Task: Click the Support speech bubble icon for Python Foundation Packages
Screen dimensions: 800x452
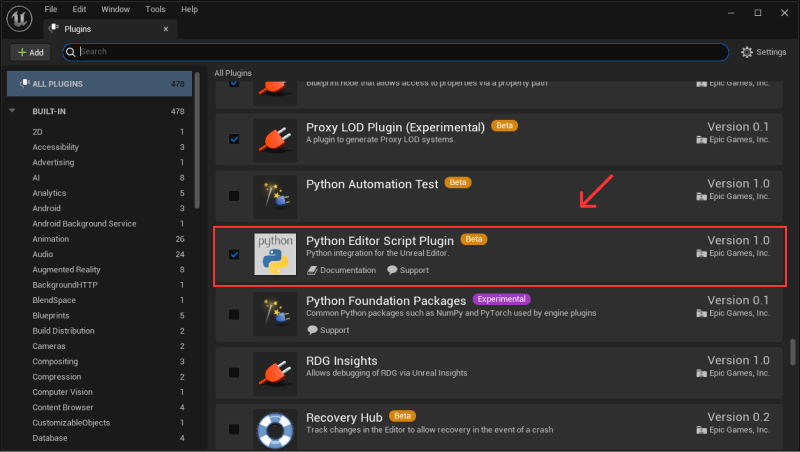Action: tap(312, 330)
